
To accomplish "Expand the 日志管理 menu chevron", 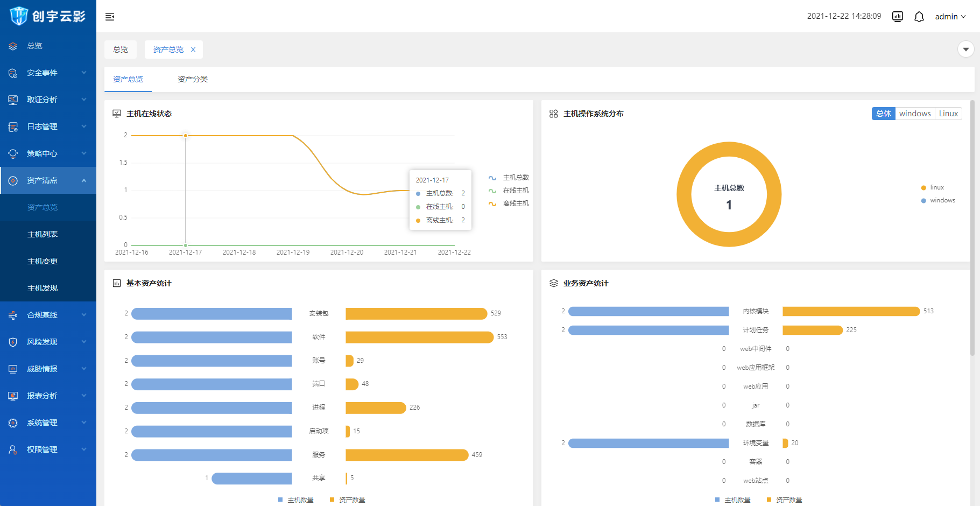I will coord(84,127).
